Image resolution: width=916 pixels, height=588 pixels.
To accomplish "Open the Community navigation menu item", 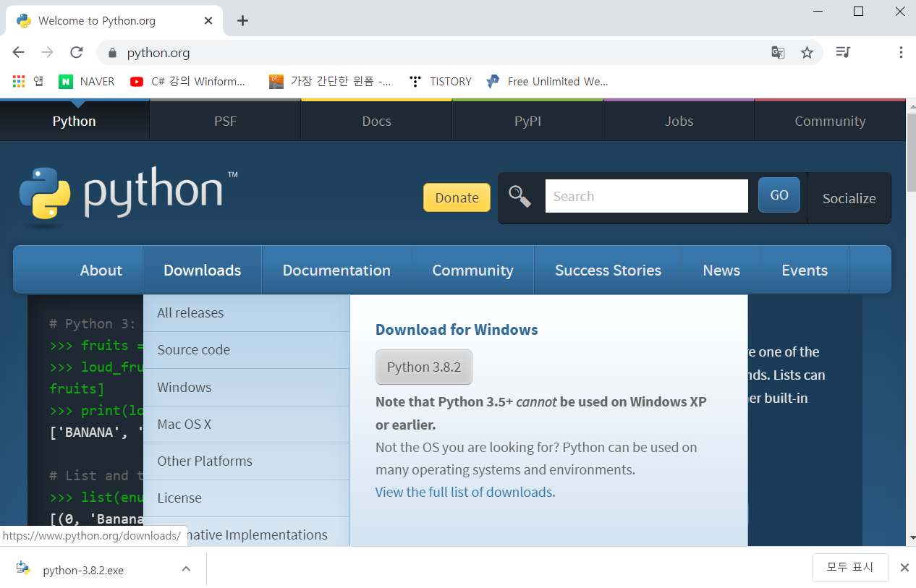I will point(472,270).
